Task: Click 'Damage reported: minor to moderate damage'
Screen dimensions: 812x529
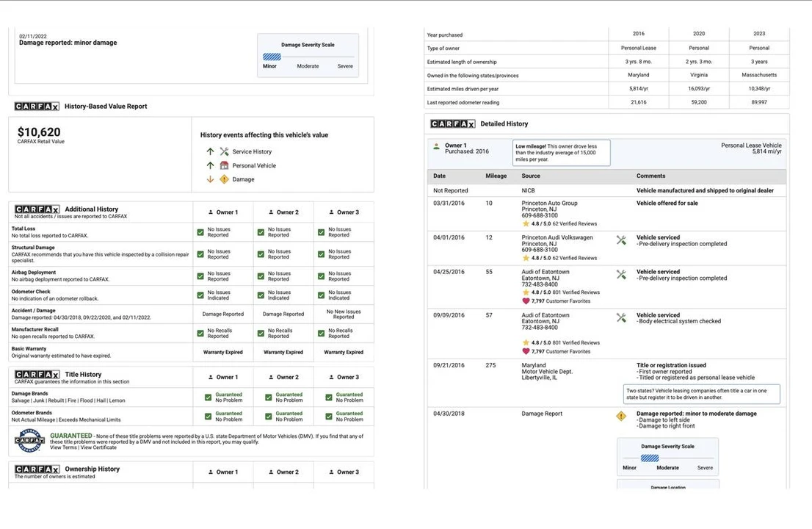Action: pyautogui.click(x=697, y=414)
